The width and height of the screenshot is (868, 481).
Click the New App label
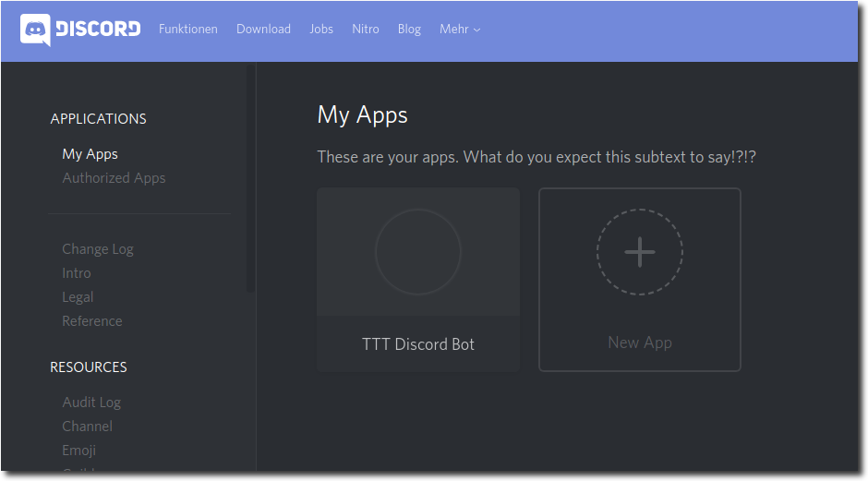[x=640, y=343]
